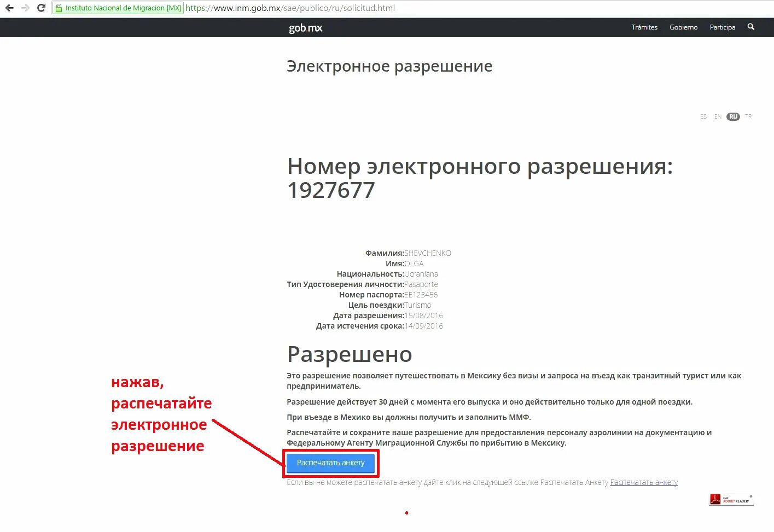Open the Gobierno menu item
774x532 pixels.
tap(684, 27)
